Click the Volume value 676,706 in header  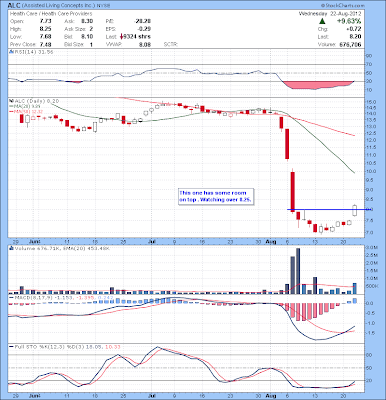(x=350, y=44)
